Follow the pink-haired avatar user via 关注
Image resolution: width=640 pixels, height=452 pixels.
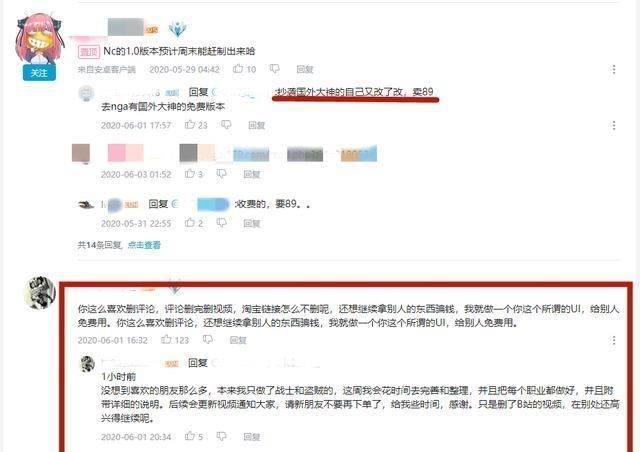[x=39, y=73]
